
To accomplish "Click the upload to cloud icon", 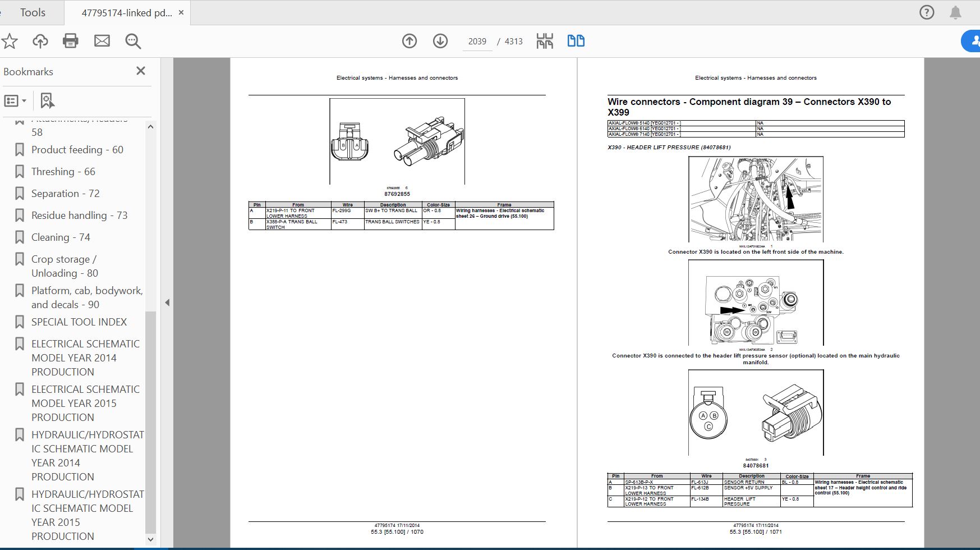I will [x=40, y=41].
